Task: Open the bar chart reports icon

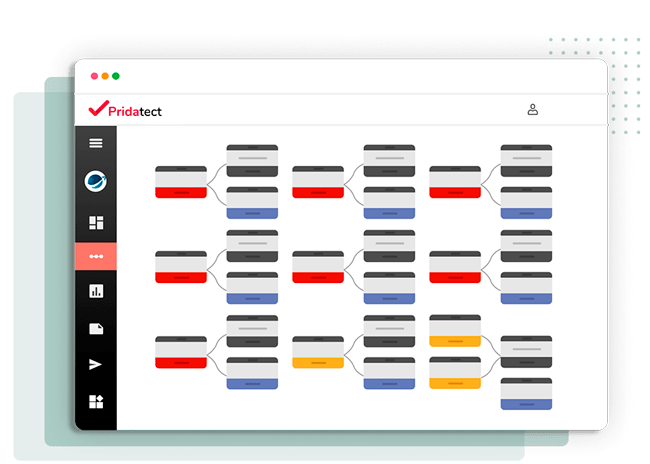Action: [96, 291]
